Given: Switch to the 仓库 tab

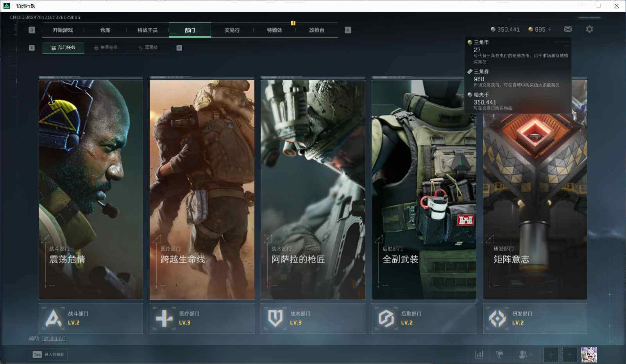Looking at the screenshot, I should [105, 30].
